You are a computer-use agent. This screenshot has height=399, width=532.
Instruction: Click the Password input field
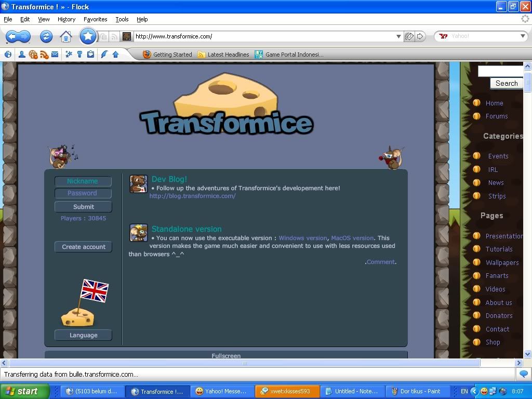[x=83, y=193]
